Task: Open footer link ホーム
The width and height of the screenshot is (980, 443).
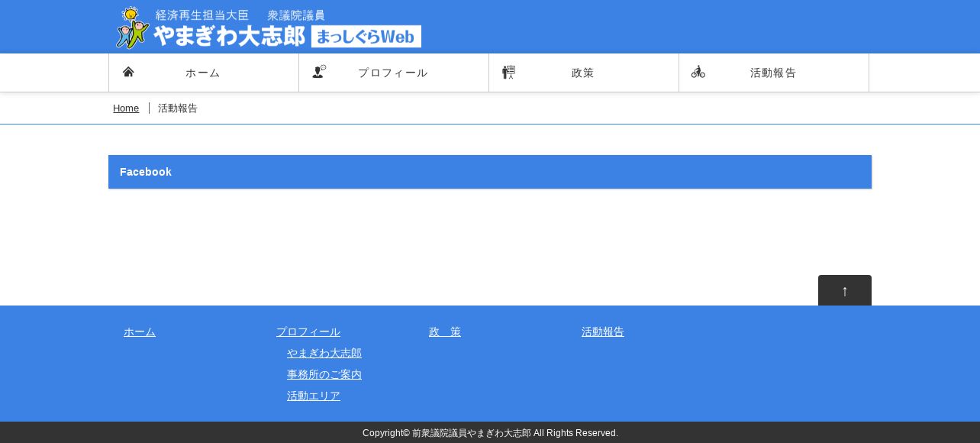Action: point(140,331)
